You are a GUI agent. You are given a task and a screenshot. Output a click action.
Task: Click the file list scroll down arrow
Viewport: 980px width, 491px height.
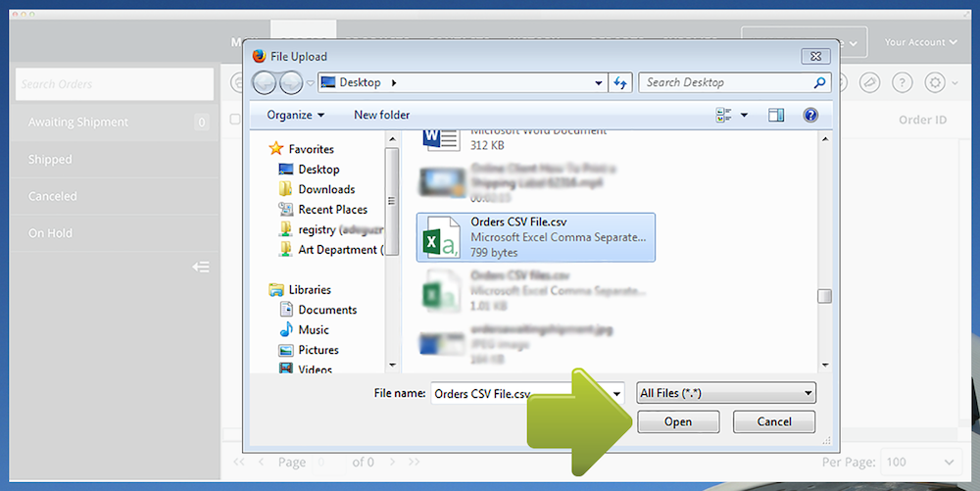pos(825,365)
